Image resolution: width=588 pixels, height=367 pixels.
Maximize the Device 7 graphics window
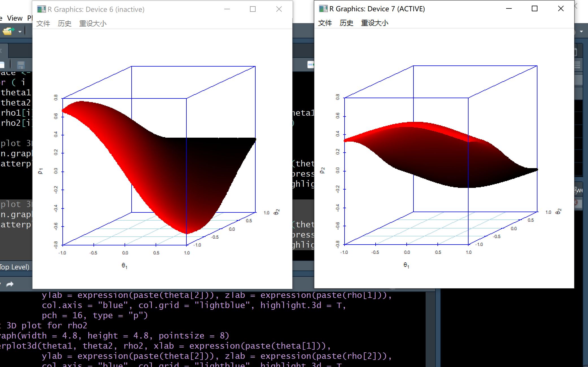534,9
